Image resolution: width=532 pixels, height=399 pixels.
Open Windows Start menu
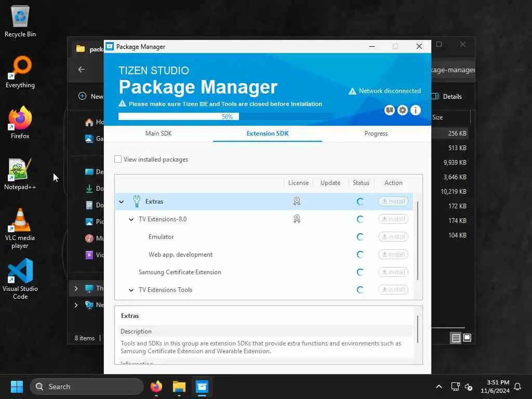(17, 387)
